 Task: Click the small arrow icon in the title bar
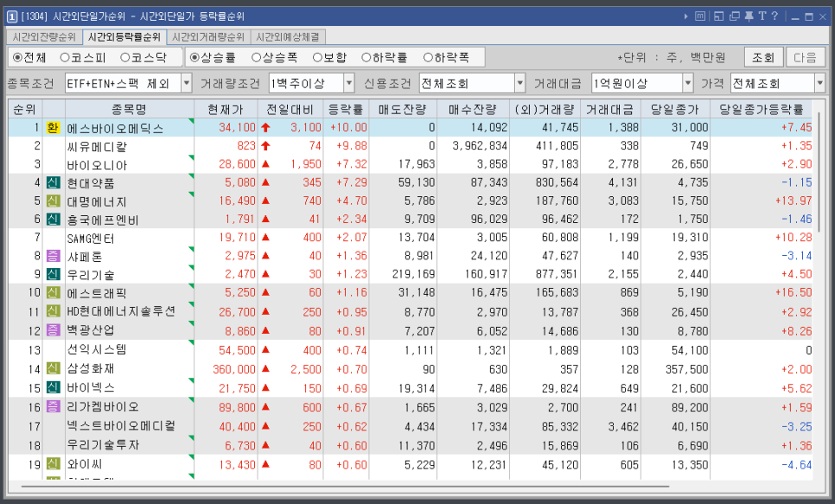[686, 16]
